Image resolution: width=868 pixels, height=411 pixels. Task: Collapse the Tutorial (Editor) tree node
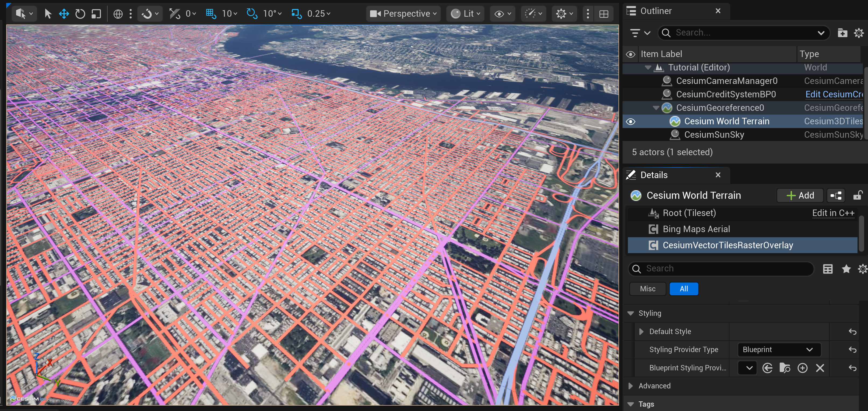pyautogui.click(x=648, y=68)
